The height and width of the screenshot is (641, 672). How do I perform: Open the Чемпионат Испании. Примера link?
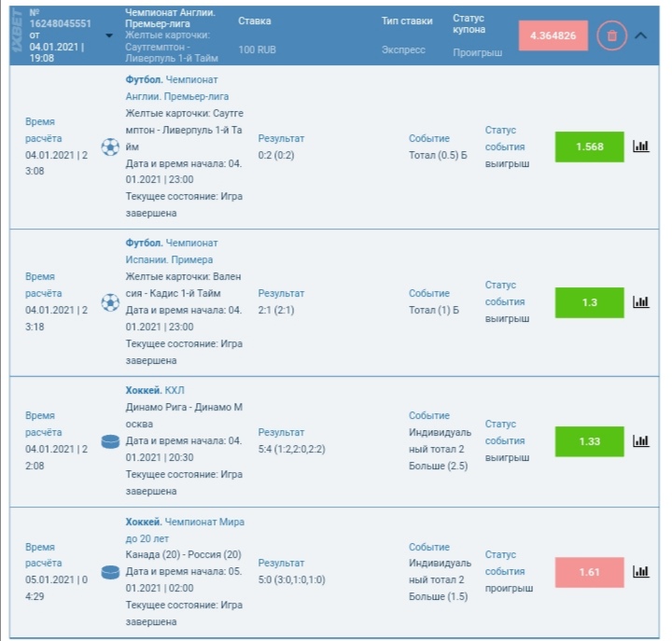tap(172, 251)
